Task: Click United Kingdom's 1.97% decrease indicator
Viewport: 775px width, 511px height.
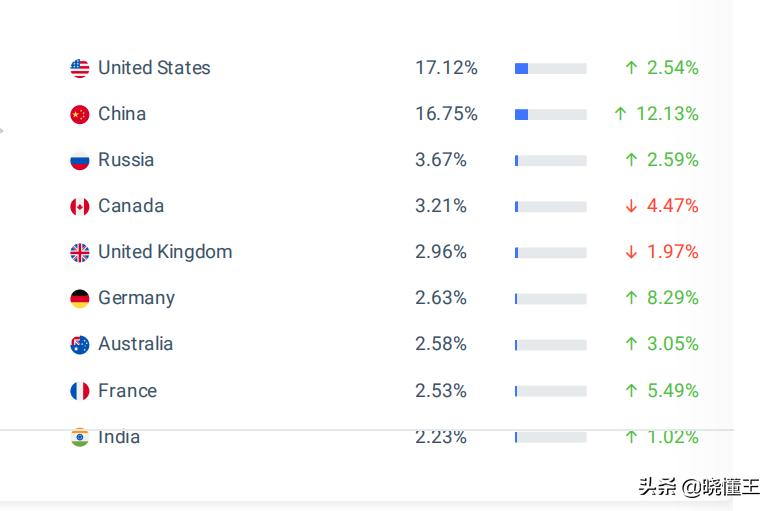Action: (662, 252)
